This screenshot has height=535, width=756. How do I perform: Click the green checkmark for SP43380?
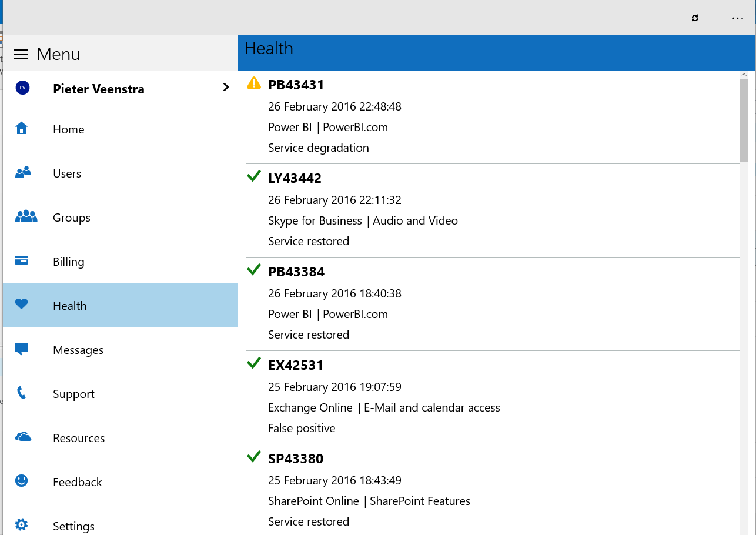tap(254, 456)
